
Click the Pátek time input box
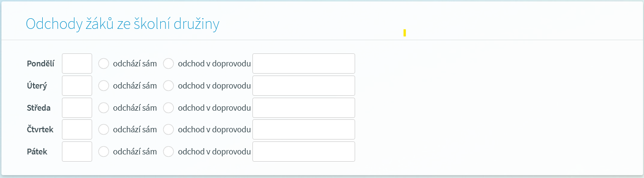pyautogui.click(x=77, y=152)
